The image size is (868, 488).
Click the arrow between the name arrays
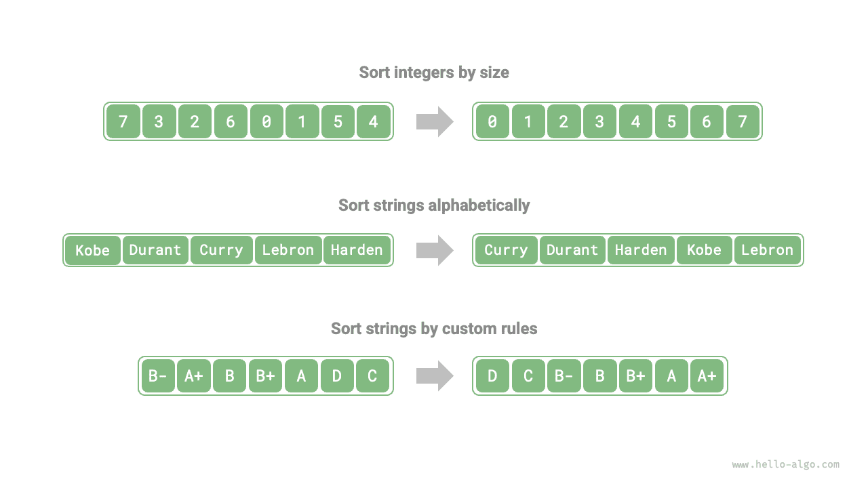click(434, 250)
